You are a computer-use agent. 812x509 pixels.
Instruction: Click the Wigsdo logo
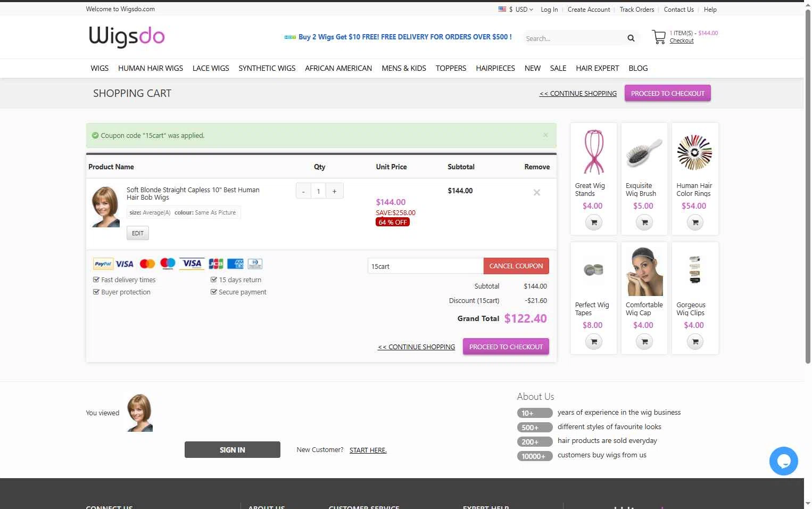(127, 37)
